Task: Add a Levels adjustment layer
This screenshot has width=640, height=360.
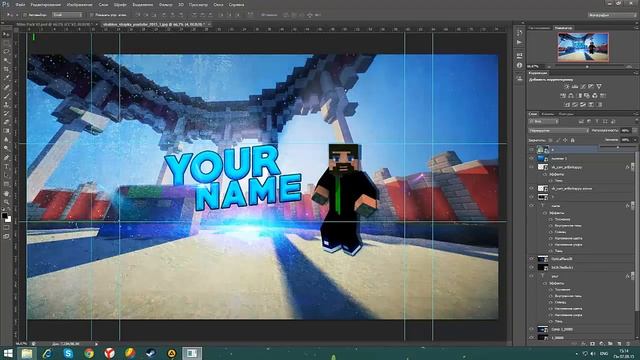Action: 575,87
